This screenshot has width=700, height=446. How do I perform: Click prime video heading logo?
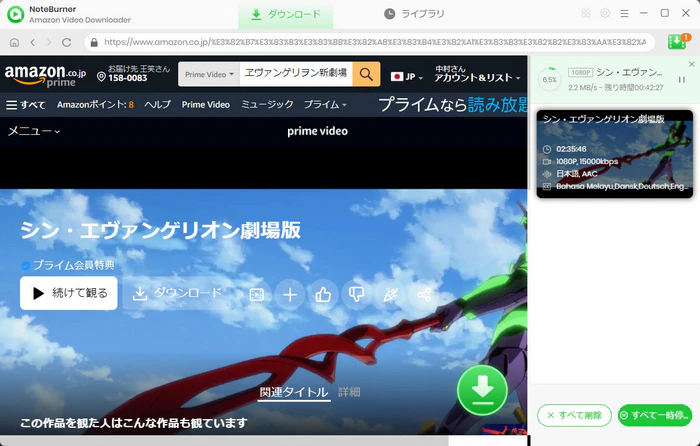317,131
